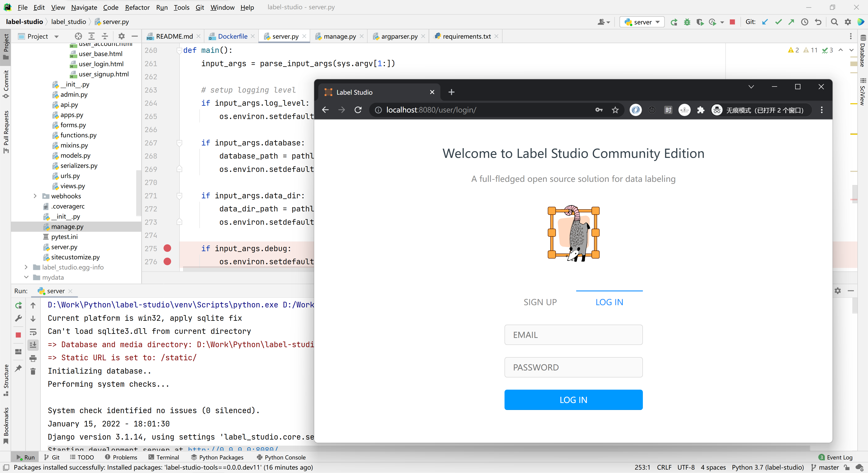Expand the webhooks folder
The width and height of the screenshot is (868, 473).
35,196
